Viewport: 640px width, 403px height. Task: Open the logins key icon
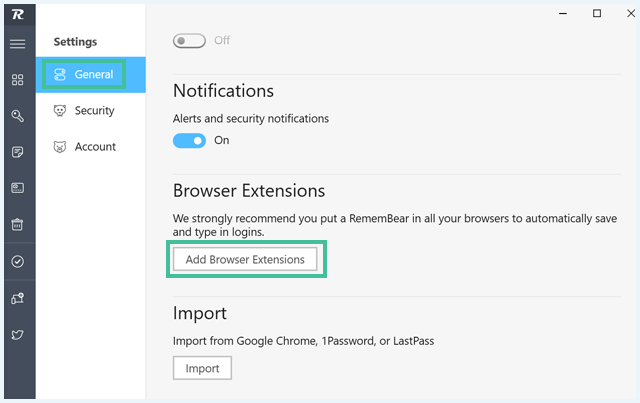[18, 116]
